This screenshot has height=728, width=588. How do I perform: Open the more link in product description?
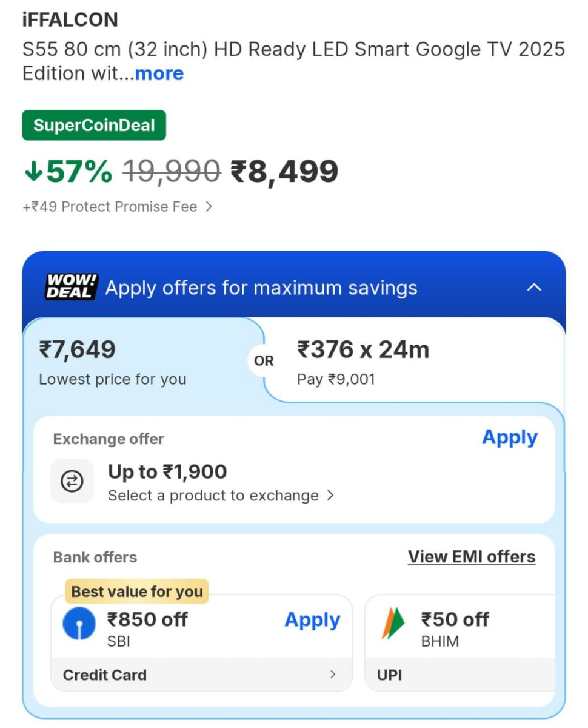coord(159,73)
